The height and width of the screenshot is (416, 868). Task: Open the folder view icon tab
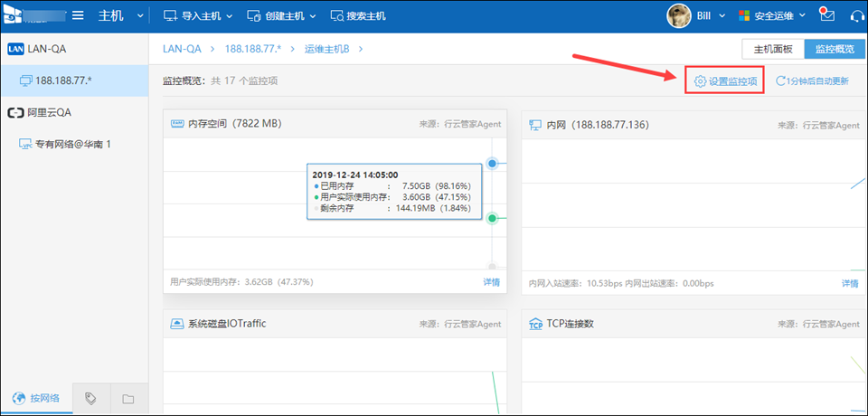pyautogui.click(x=128, y=398)
